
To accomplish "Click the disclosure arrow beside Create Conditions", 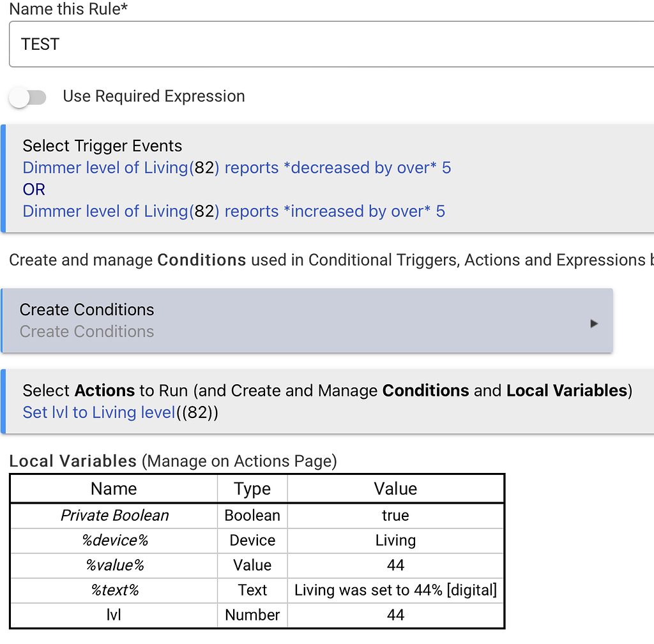I will pyautogui.click(x=594, y=324).
